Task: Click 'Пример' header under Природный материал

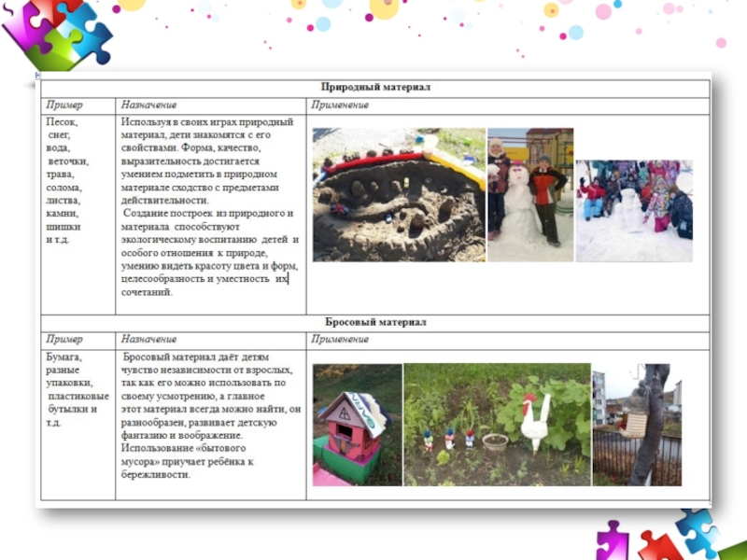Action: (x=64, y=105)
